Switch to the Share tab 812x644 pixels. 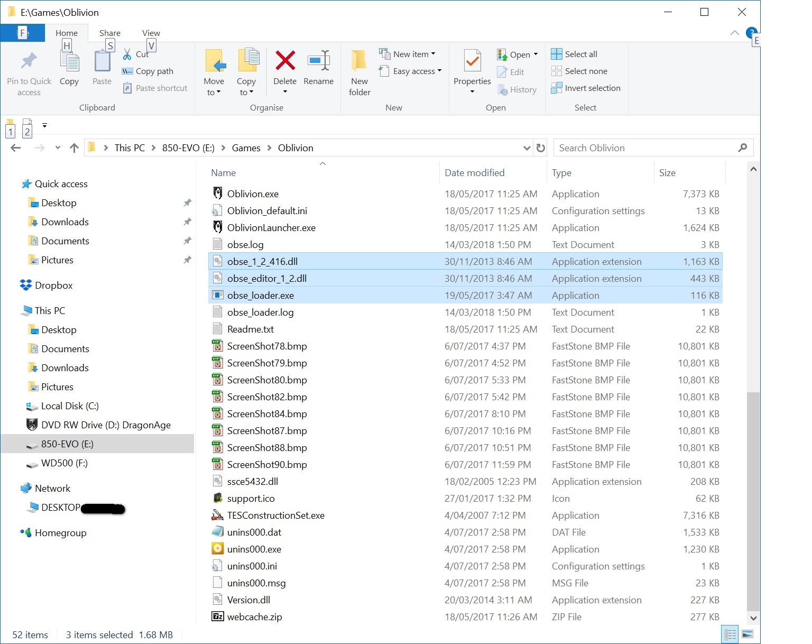click(110, 33)
